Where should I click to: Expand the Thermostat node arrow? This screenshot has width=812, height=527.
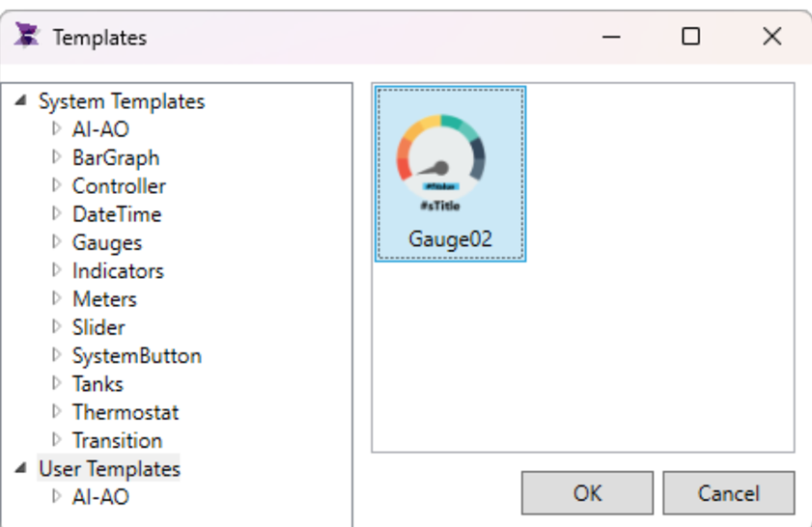56,412
